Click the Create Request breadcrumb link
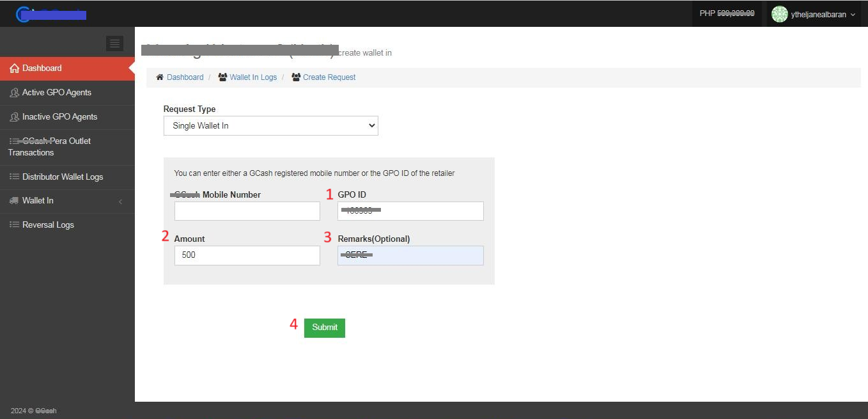This screenshot has width=868, height=419. point(329,77)
